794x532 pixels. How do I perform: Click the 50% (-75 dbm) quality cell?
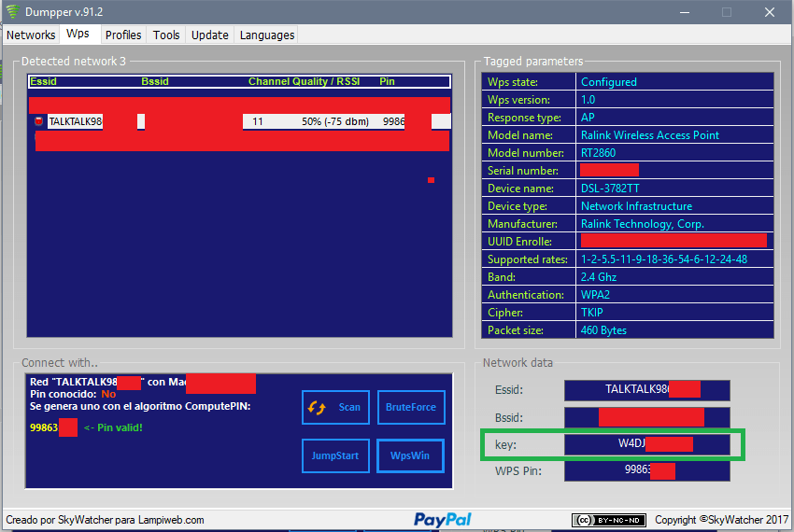tap(335, 121)
